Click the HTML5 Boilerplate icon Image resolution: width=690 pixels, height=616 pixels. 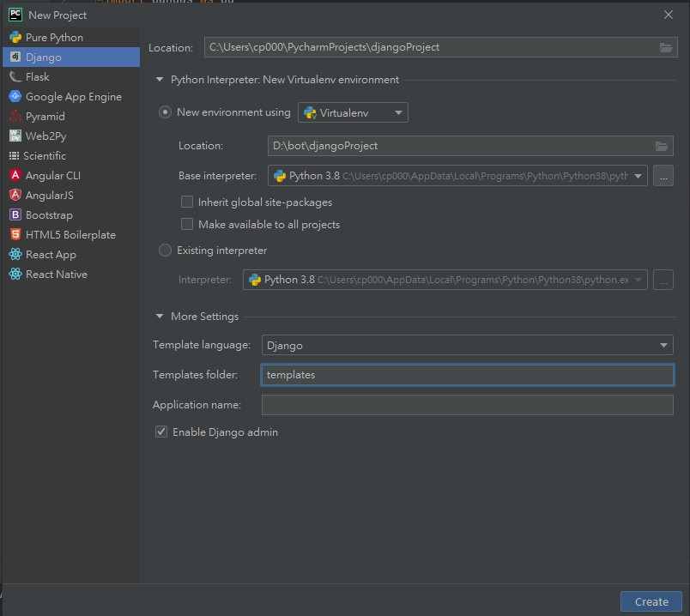pos(15,234)
